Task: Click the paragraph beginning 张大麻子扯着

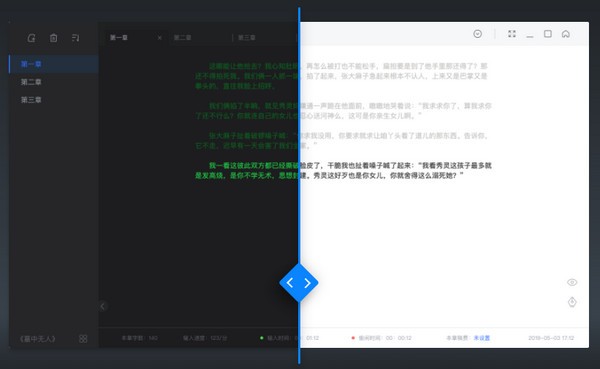Action: coord(341,140)
